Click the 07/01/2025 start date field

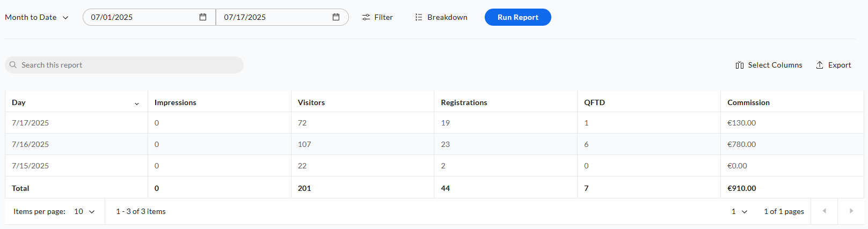[x=149, y=17]
